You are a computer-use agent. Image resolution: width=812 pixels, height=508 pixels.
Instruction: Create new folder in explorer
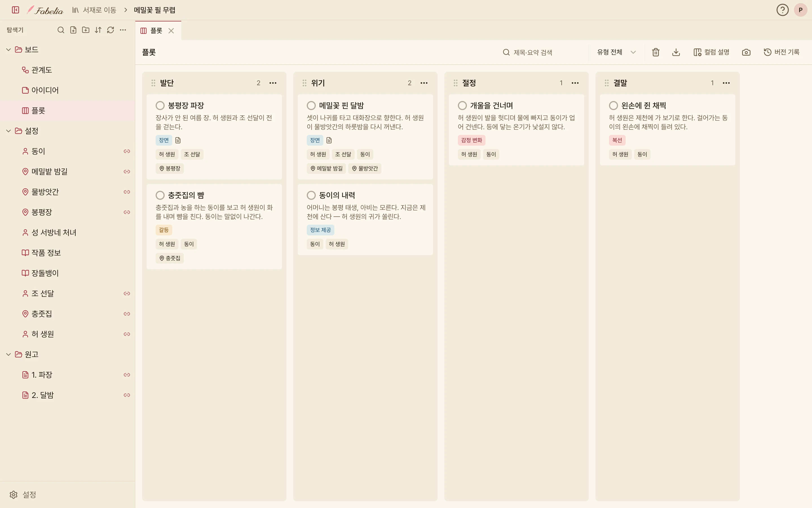pyautogui.click(x=85, y=30)
